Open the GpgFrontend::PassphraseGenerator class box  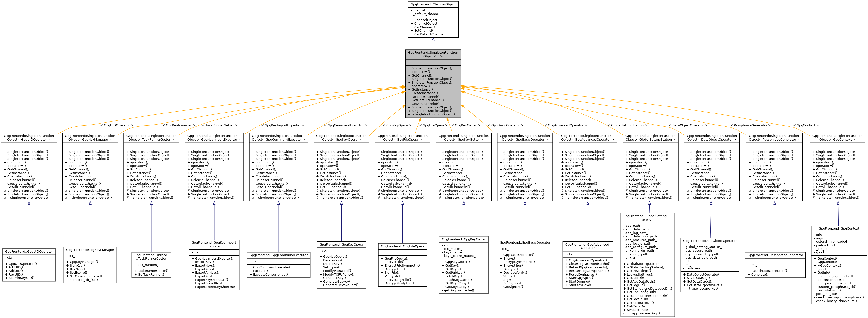point(775,265)
